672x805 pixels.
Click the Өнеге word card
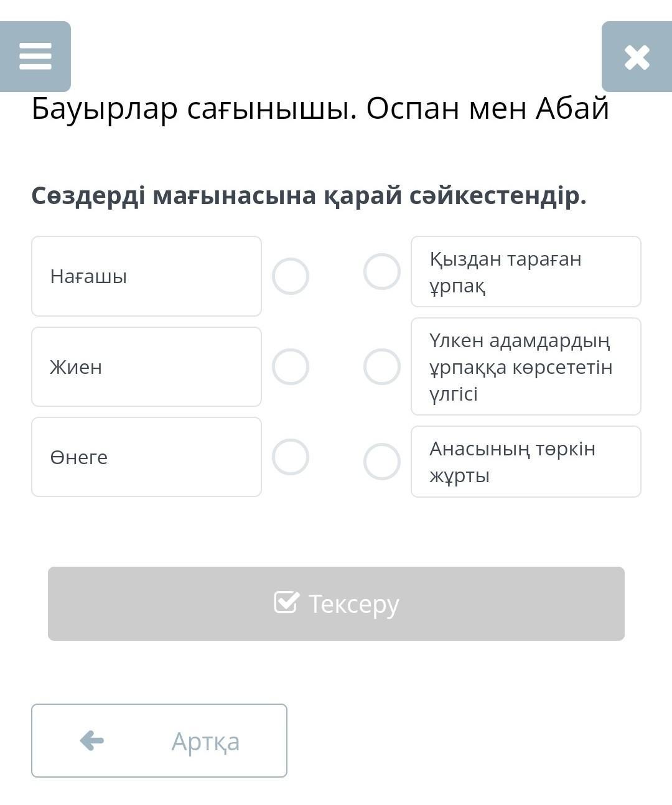tap(146, 457)
